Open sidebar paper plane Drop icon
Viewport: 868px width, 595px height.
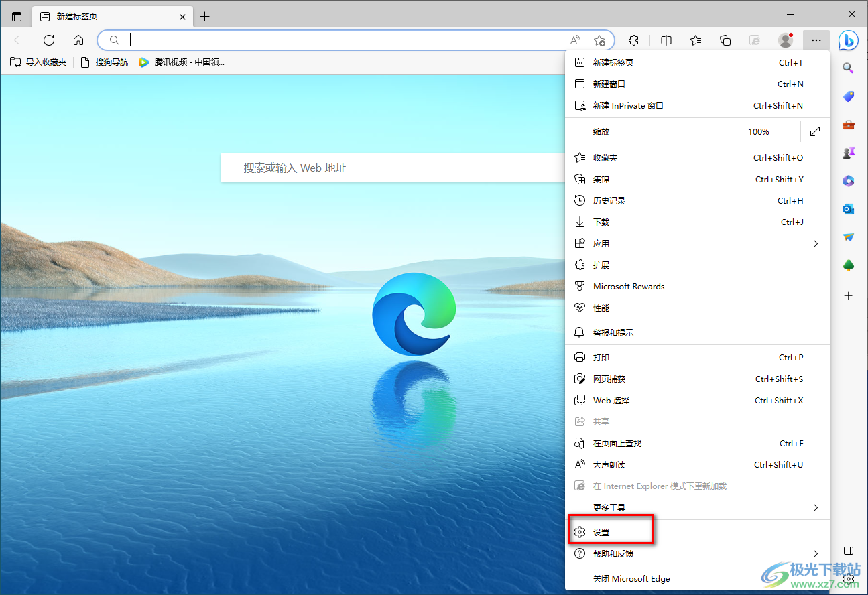coord(848,237)
